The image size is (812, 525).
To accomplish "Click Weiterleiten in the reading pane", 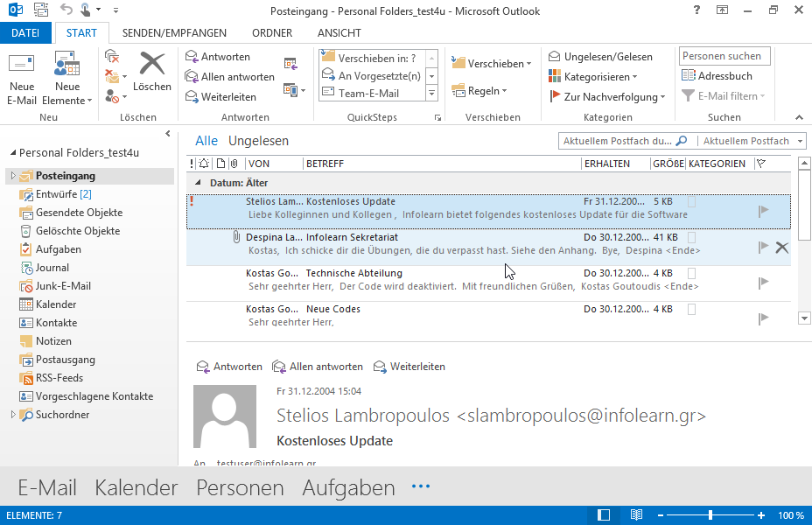I will (x=409, y=367).
